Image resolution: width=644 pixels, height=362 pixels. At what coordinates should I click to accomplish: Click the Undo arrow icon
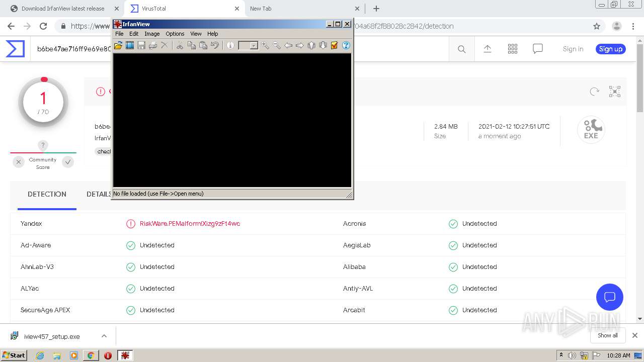(x=215, y=45)
